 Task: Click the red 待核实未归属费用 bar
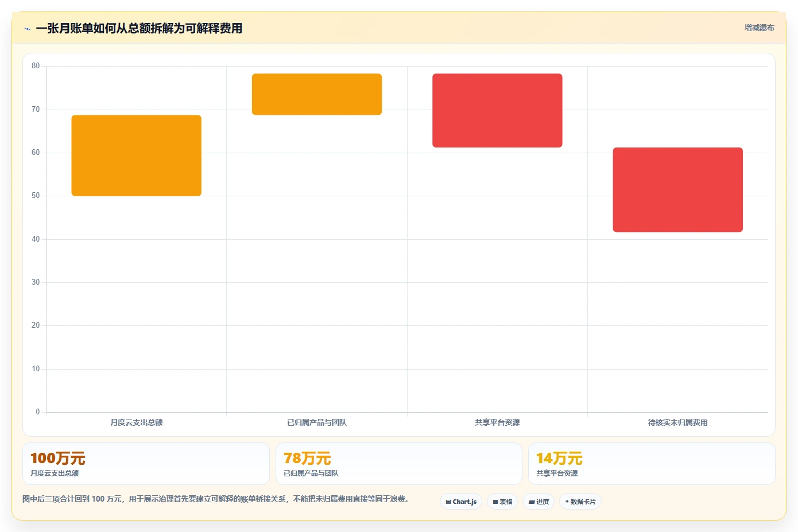pyautogui.click(x=678, y=190)
